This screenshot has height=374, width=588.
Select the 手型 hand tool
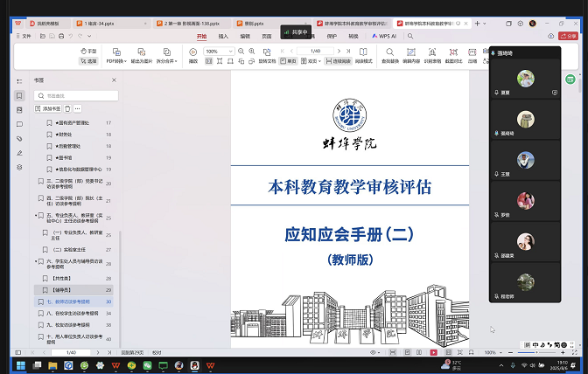89,52
